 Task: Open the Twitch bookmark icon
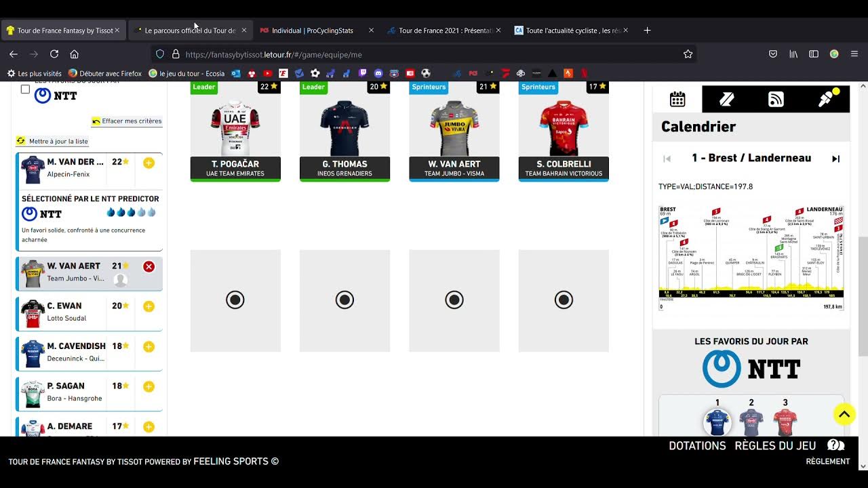click(362, 73)
